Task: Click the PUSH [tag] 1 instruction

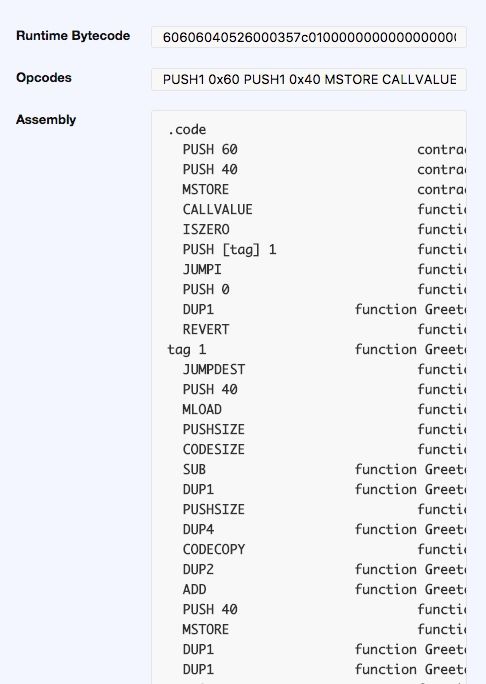Action: point(229,250)
